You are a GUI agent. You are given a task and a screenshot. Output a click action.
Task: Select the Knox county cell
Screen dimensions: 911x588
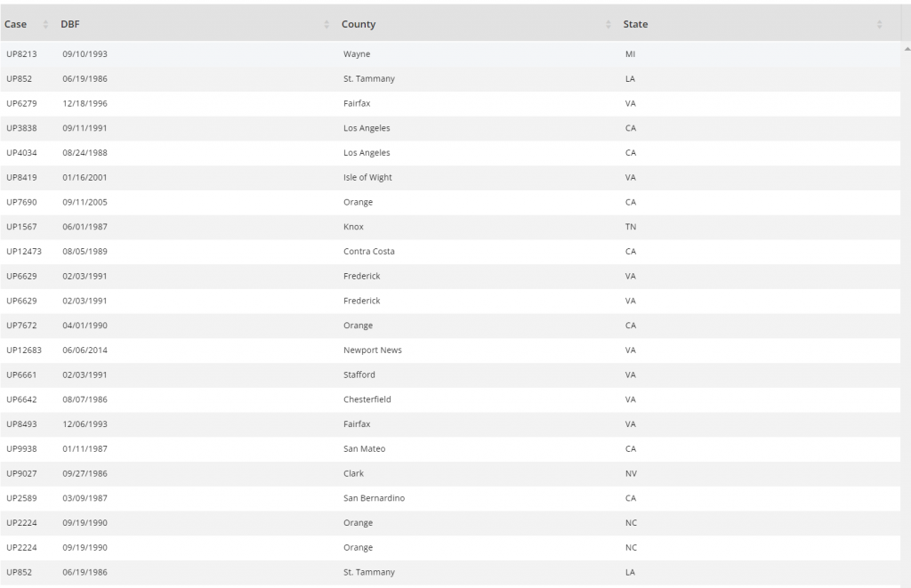pyautogui.click(x=353, y=227)
